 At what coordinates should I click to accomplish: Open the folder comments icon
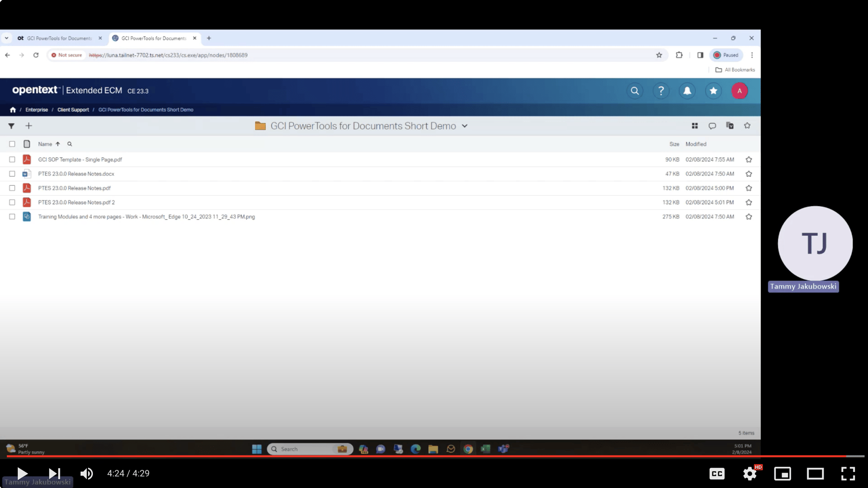click(x=712, y=126)
